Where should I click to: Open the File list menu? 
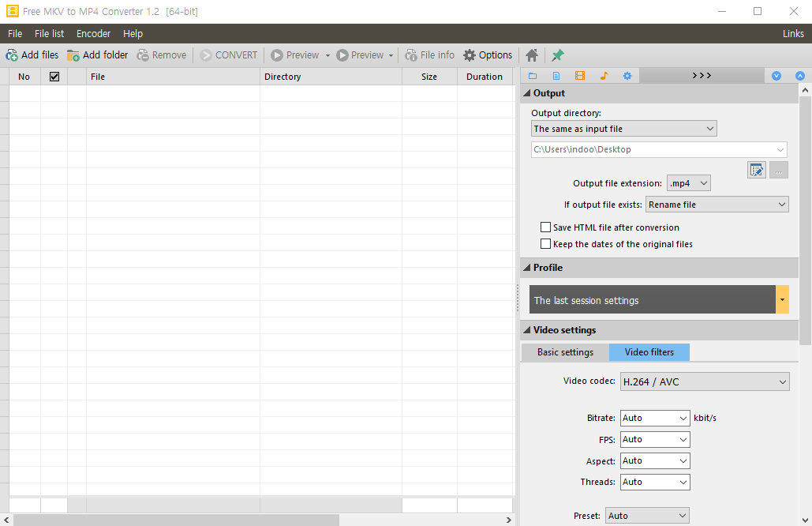click(x=49, y=34)
